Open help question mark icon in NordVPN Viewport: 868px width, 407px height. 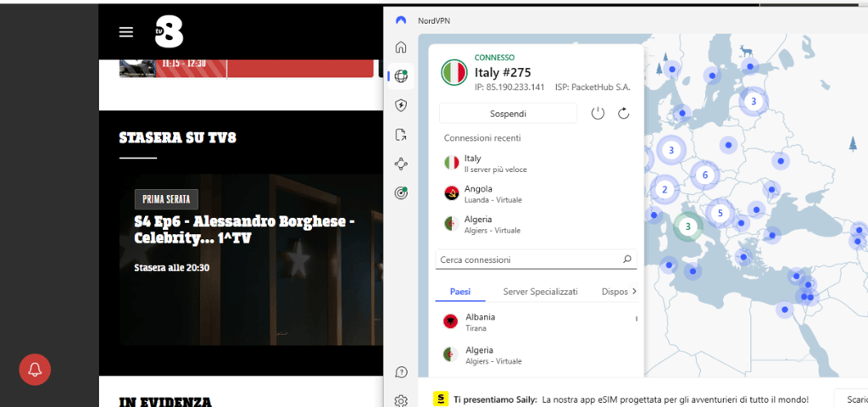[401, 372]
